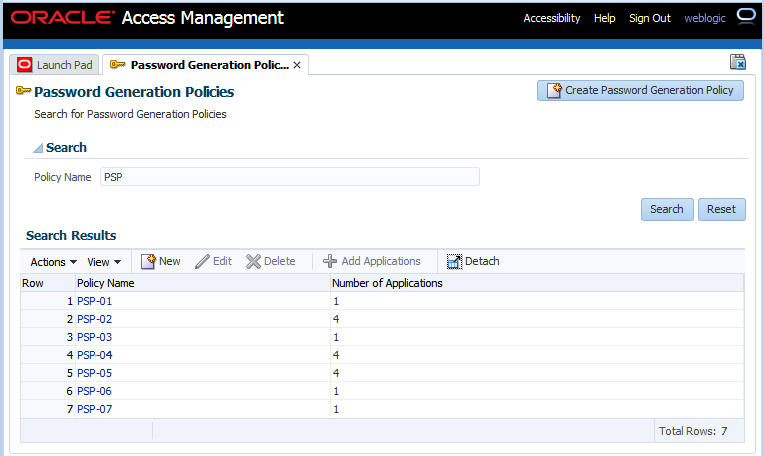This screenshot has height=456, width=764.
Task: Collapse the Search section triangle
Action: [38, 148]
